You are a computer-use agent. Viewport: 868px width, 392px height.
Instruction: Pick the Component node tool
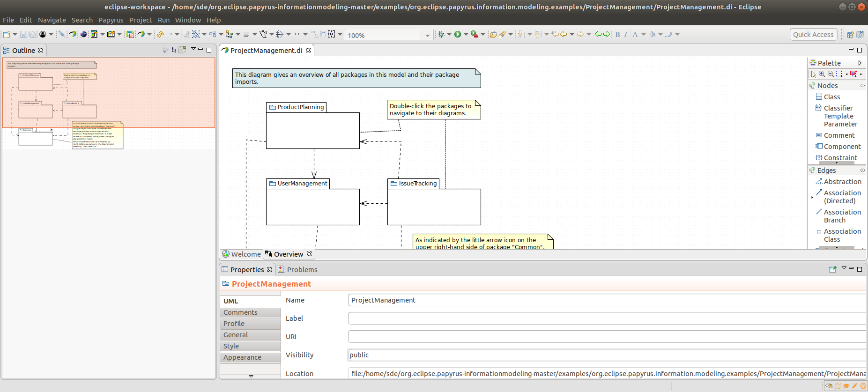pyautogui.click(x=838, y=147)
